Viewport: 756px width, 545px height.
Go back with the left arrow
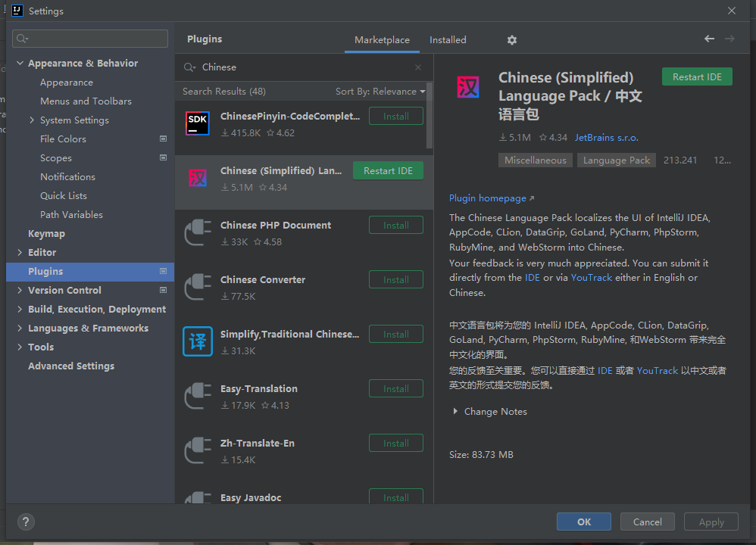tap(709, 39)
